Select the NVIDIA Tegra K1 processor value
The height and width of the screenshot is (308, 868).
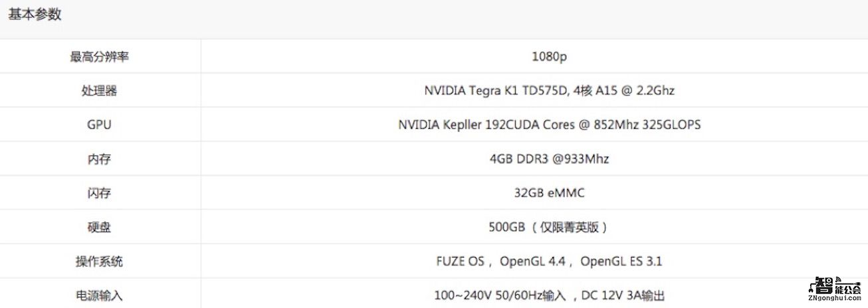click(549, 91)
